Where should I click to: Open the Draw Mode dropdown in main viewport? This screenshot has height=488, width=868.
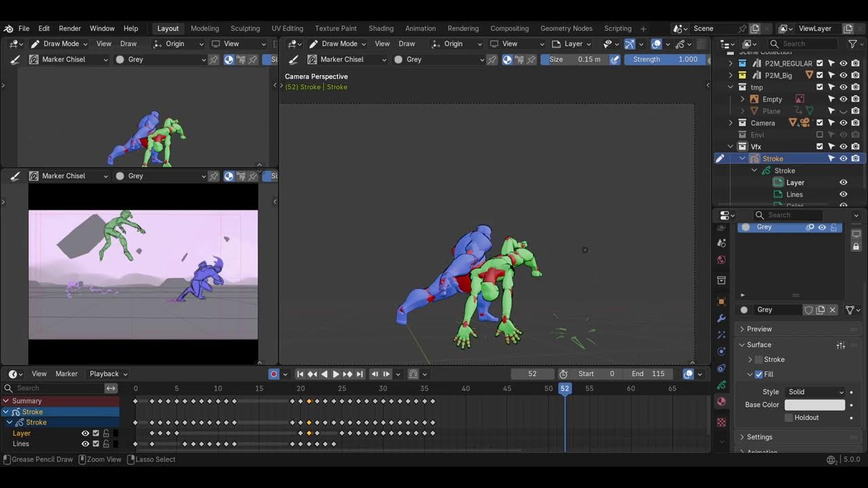click(336, 43)
